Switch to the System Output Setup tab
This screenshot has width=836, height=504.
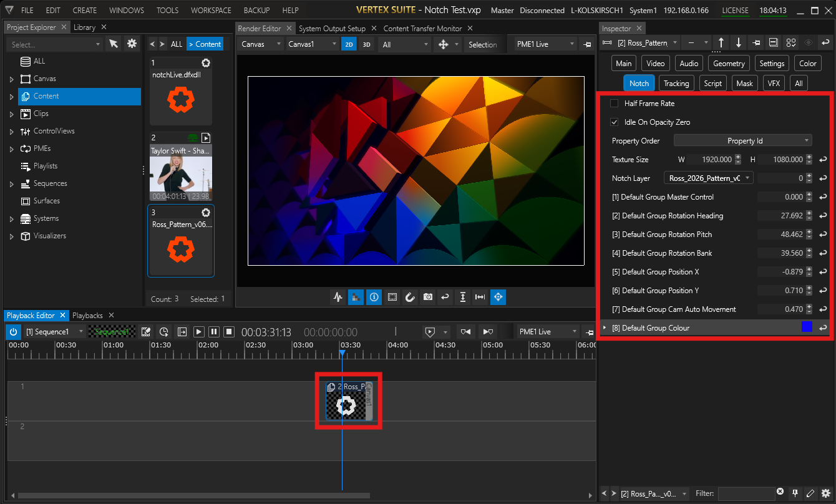pyautogui.click(x=332, y=29)
